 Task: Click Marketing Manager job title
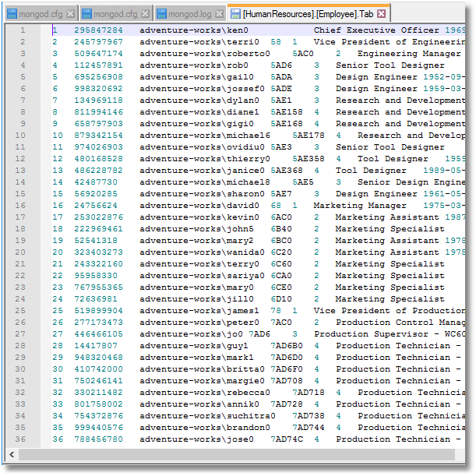pyautogui.click(x=360, y=206)
